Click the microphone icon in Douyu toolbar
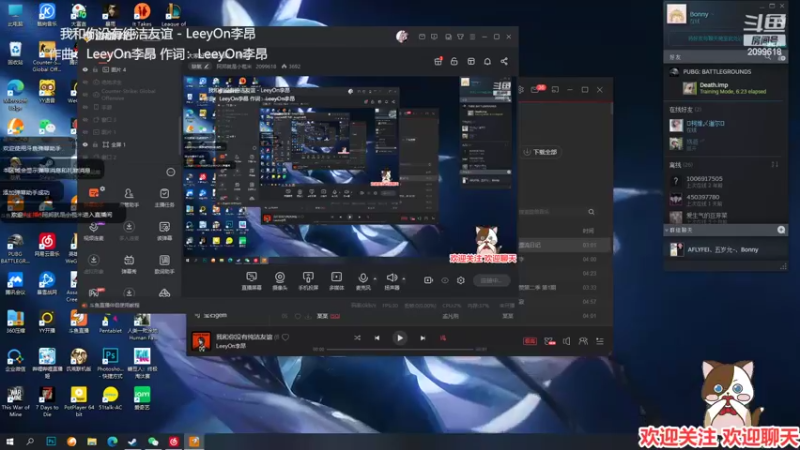This screenshot has width=800, height=450. [363, 280]
